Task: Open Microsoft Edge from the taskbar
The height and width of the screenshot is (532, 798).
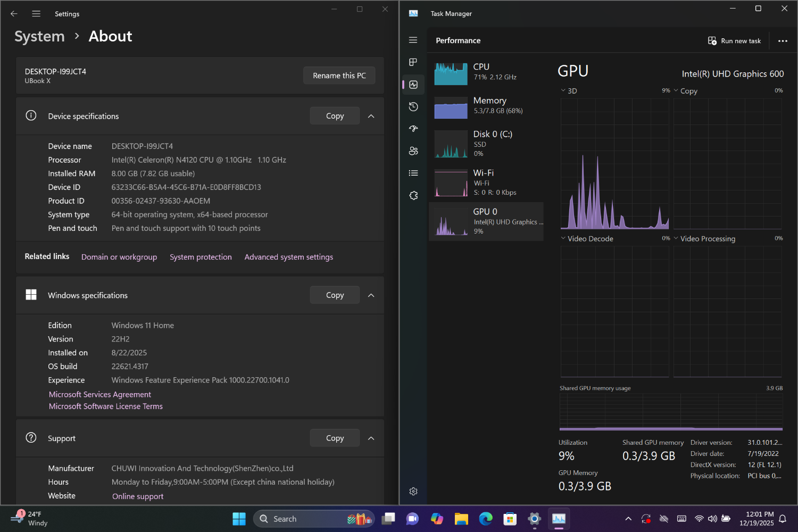Action: tap(486, 519)
